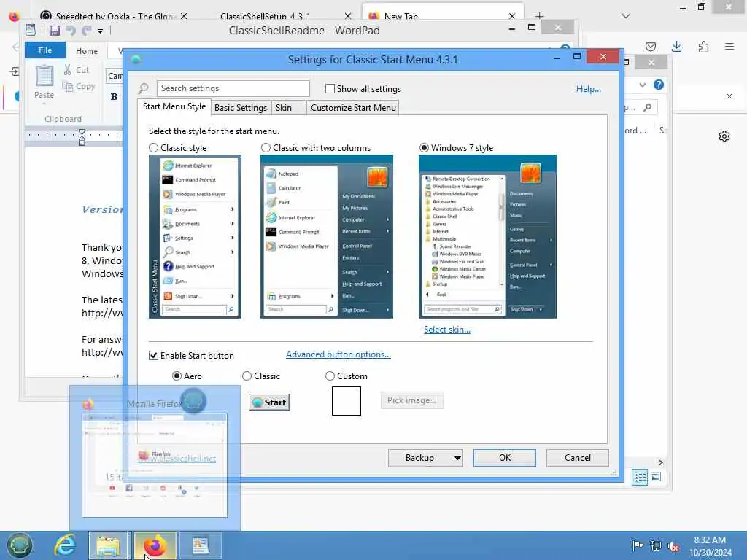Click the WordPad Save icon
This screenshot has width=747, height=560.
pyautogui.click(x=54, y=31)
